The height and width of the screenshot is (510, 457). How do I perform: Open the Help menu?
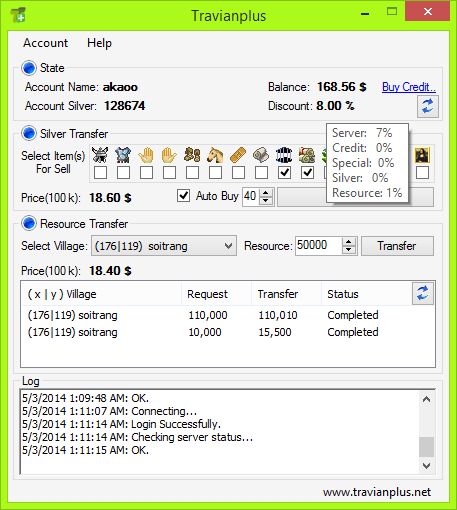click(99, 43)
